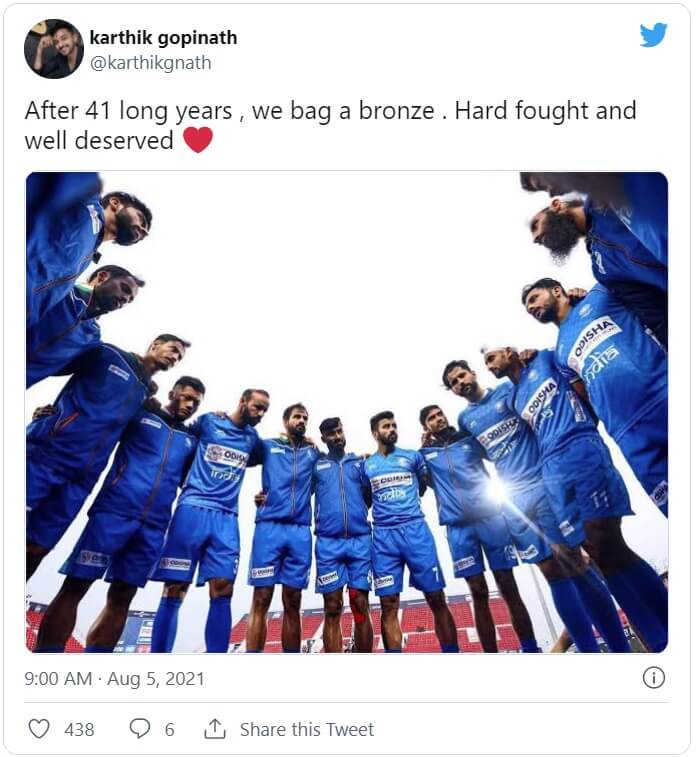Click the red heart emoji in tweet
This screenshot has height=757, width=697.
coord(198,140)
